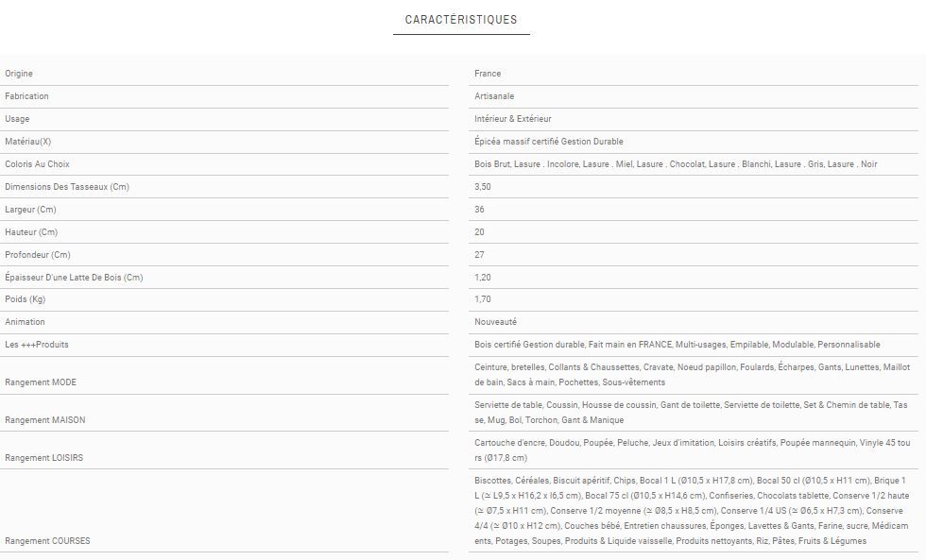Screen dimensions: 926x560
Task: Select the France origin value
Action: pos(488,74)
